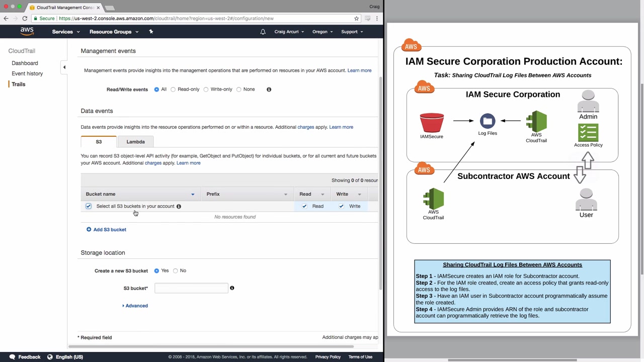This screenshot has height=362, width=644.
Task: Click the pin shortcut icon in AWS navbar
Action: (x=151, y=32)
